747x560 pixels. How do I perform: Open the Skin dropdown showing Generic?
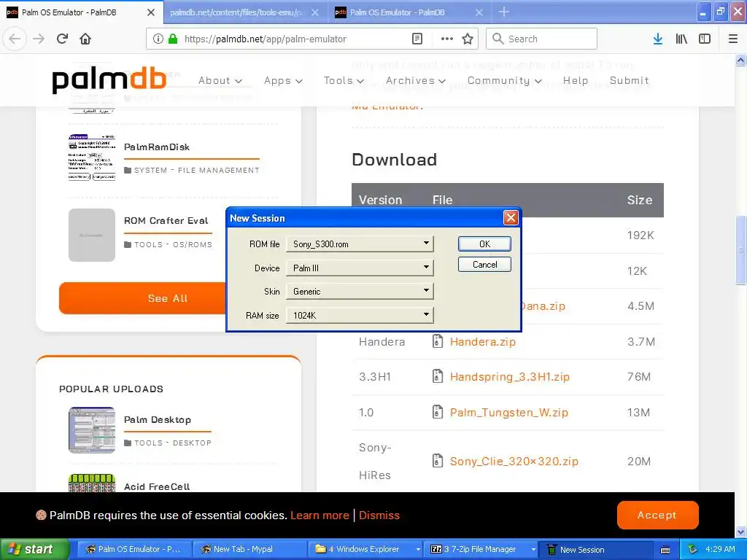click(x=360, y=291)
